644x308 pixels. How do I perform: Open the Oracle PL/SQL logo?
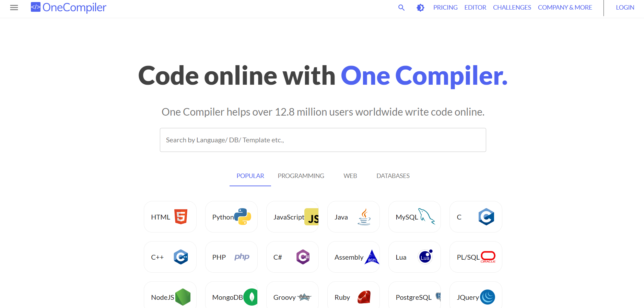pos(488,257)
